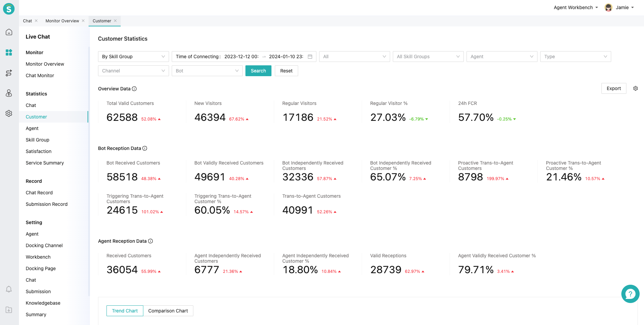Open the Type filter dropdown
644x325 pixels.
pyautogui.click(x=576, y=57)
